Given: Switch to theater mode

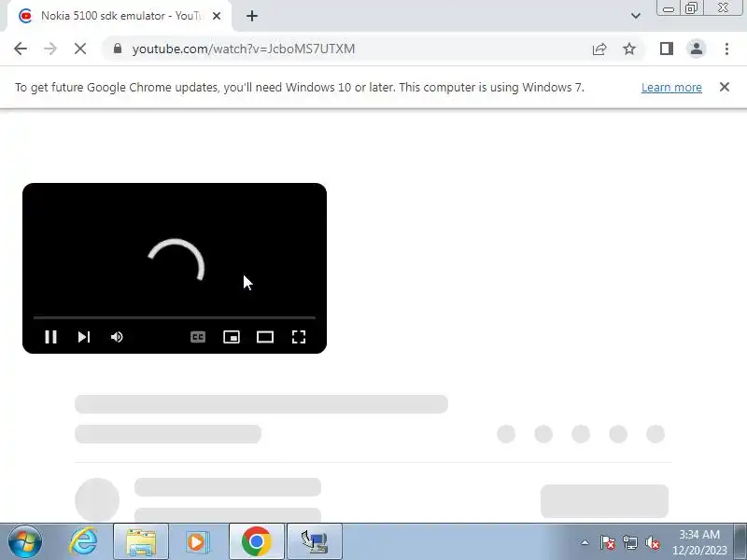Looking at the screenshot, I should tap(265, 337).
